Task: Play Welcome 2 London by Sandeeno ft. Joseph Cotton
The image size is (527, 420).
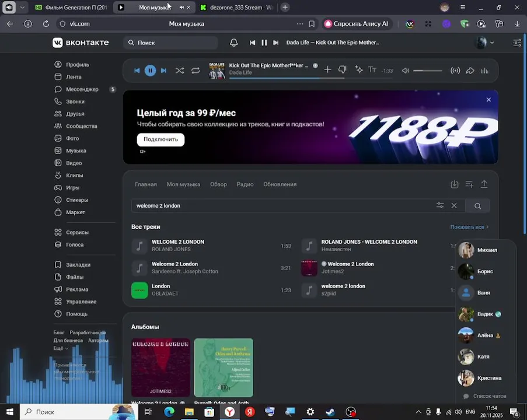Action: click(x=211, y=268)
